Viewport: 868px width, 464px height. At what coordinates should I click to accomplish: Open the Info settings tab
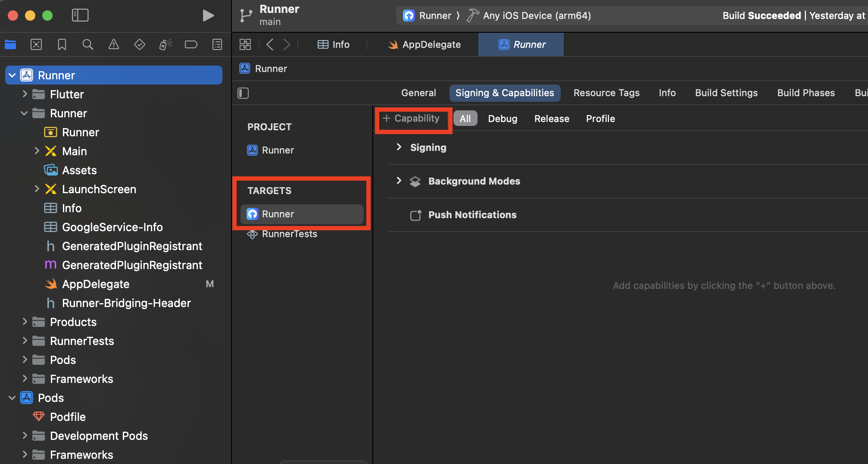tap(667, 93)
